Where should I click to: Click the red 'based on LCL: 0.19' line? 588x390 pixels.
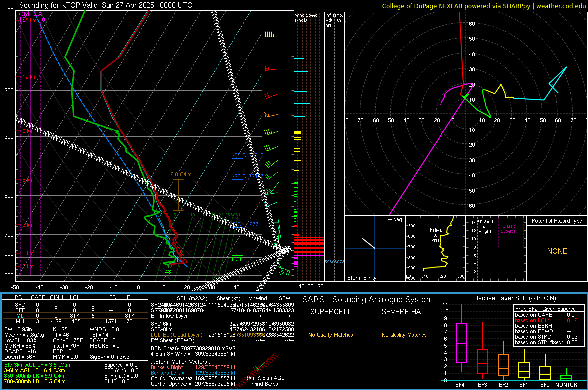(x=546, y=320)
